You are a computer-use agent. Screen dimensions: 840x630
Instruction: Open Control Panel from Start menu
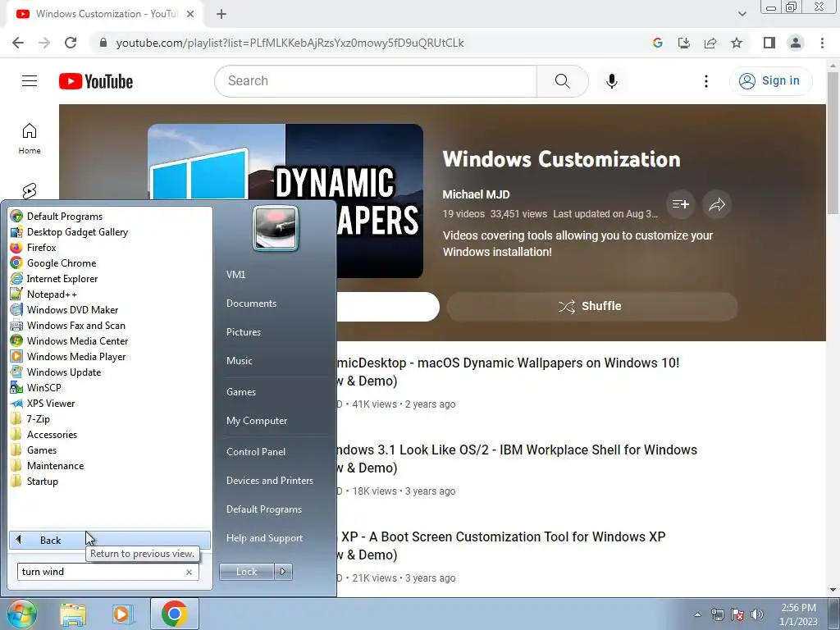click(256, 452)
